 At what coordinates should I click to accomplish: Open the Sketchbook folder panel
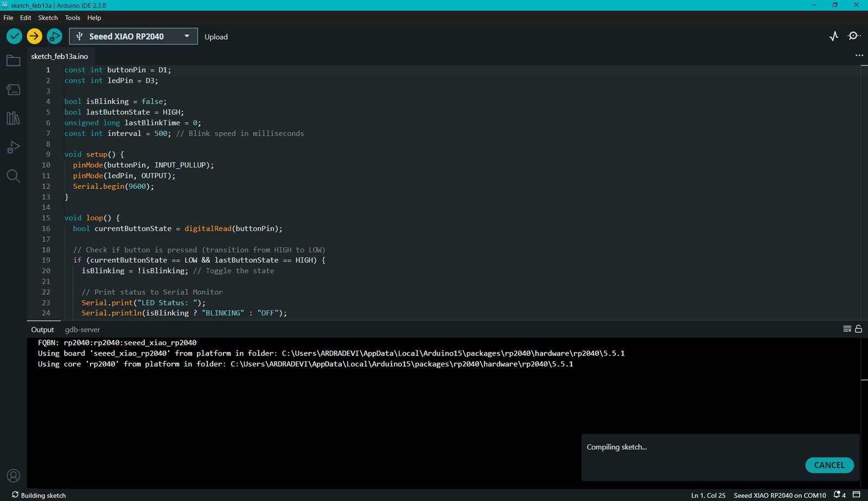click(x=13, y=61)
